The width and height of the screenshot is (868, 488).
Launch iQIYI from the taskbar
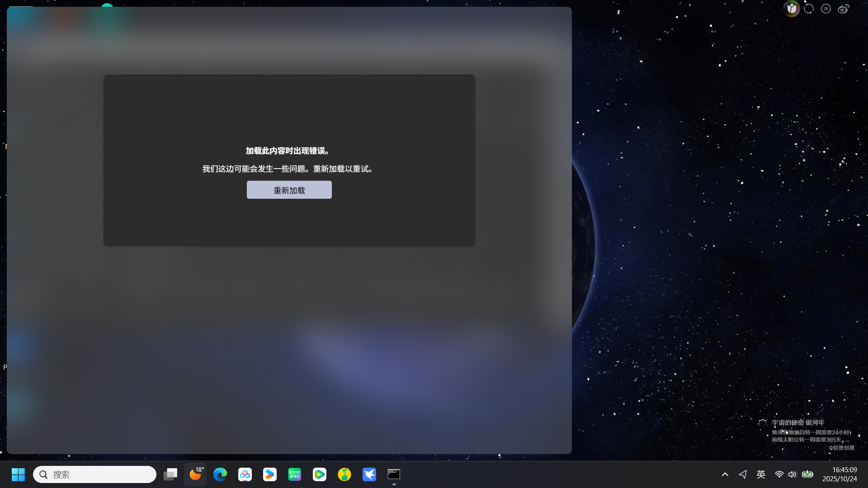pyautogui.click(x=295, y=474)
